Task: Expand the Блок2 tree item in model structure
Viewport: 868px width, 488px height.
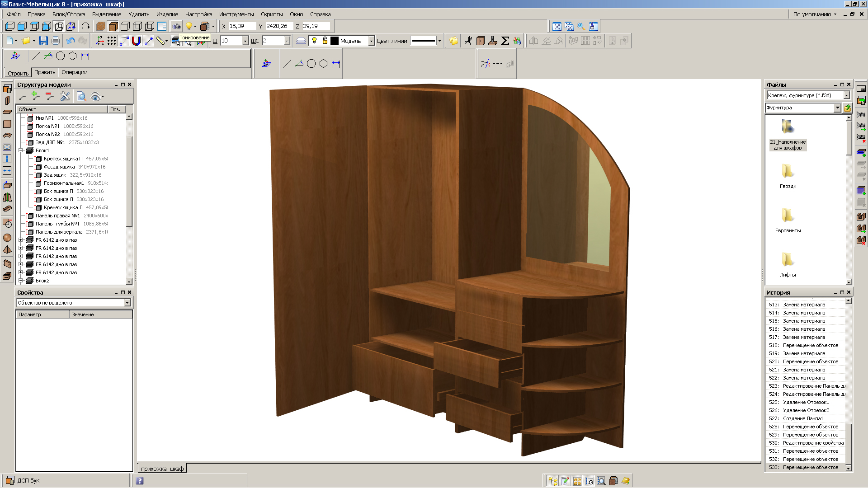Action: [x=22, y=280]
